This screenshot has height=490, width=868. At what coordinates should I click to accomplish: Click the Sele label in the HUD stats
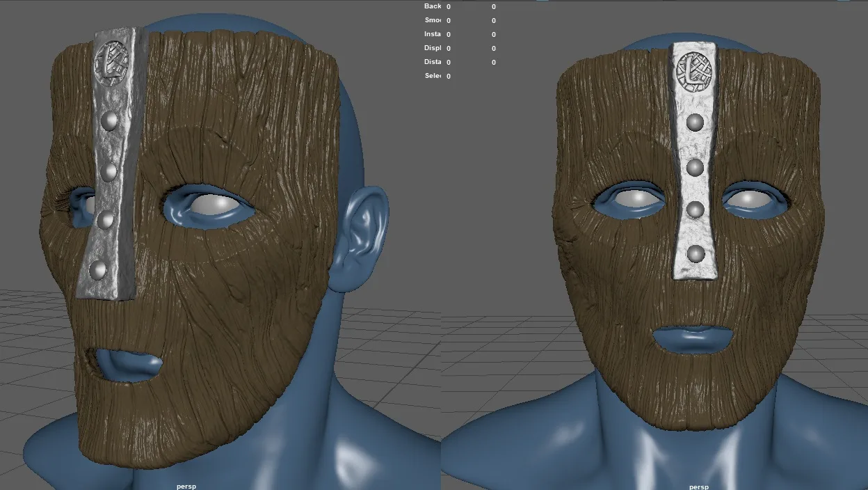(x=431, y=76)
